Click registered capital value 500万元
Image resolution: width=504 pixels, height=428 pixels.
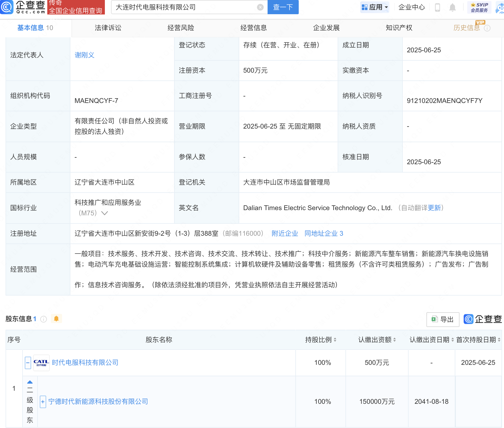click(255, 71)
